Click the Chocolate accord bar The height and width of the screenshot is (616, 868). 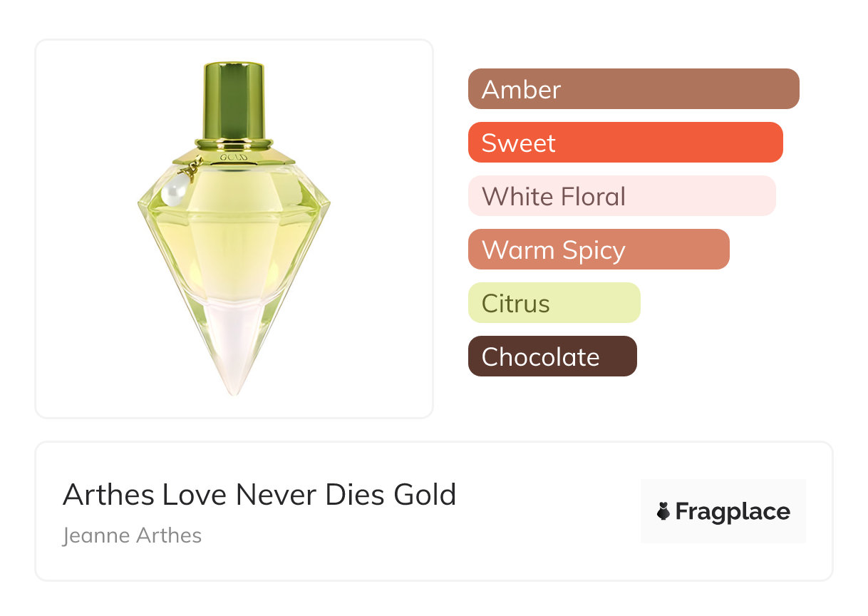click(x=552, y=356)
